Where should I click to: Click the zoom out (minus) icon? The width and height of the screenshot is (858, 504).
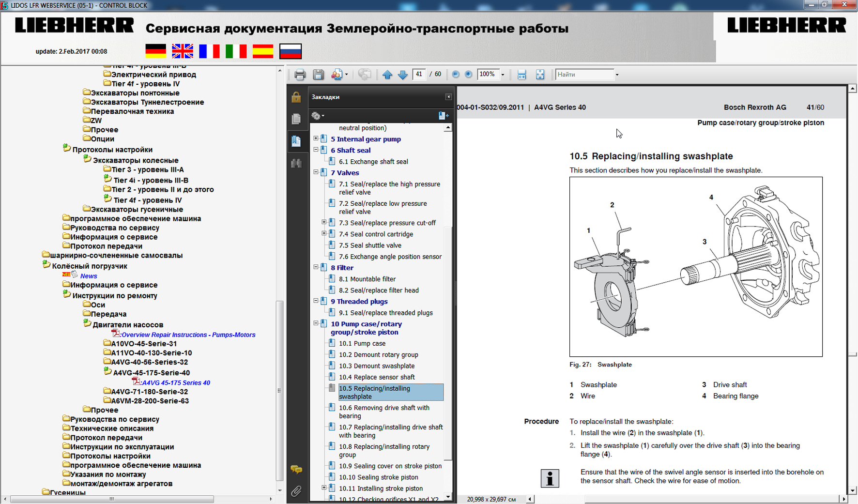[x=456, y=75]
